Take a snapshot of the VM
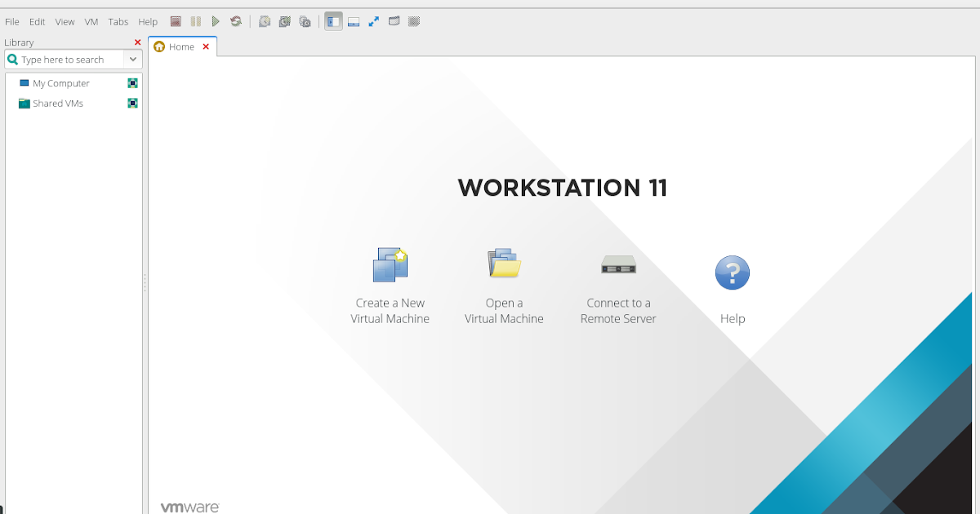Screen dimensions: 980x514 265,21
